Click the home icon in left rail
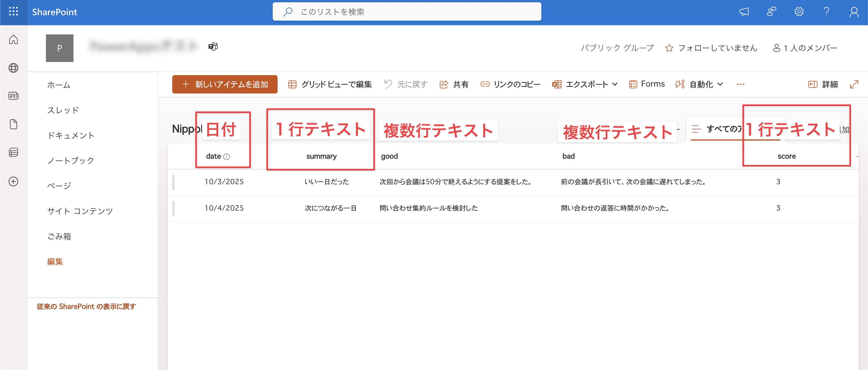The height and width of the screenshot is (370, 868). click(x=13, y=40)
